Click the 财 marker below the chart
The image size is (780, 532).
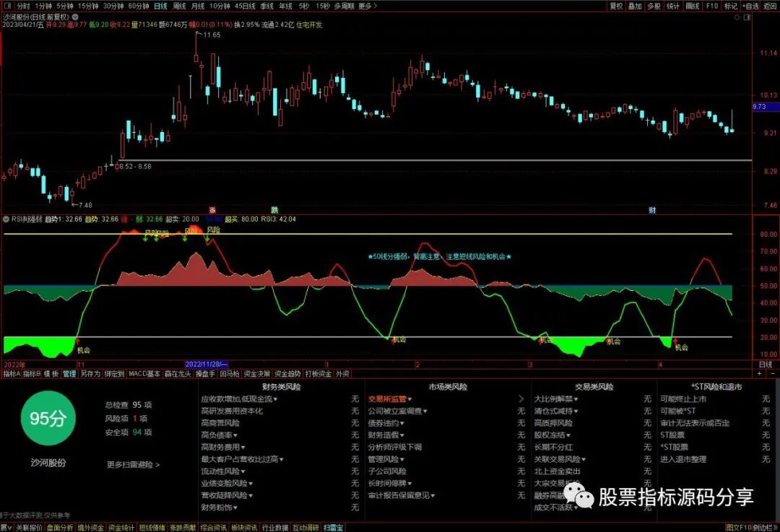coord(652,210)
